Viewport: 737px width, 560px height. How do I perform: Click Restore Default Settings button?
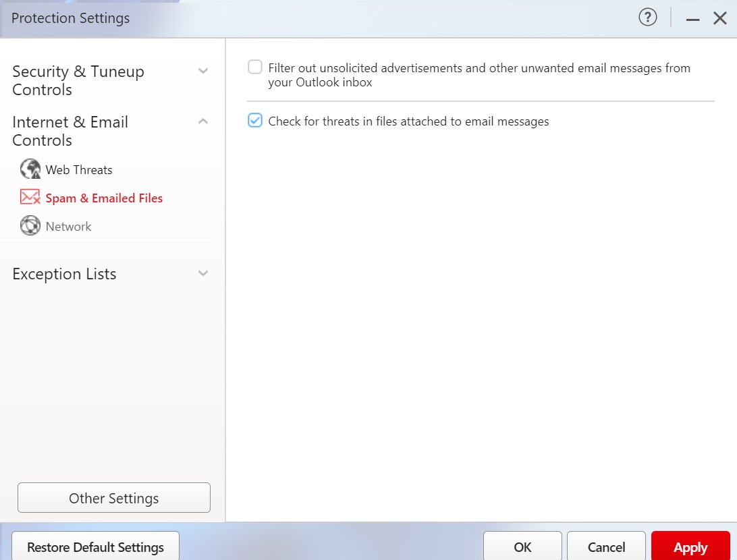tap(95, 547)
